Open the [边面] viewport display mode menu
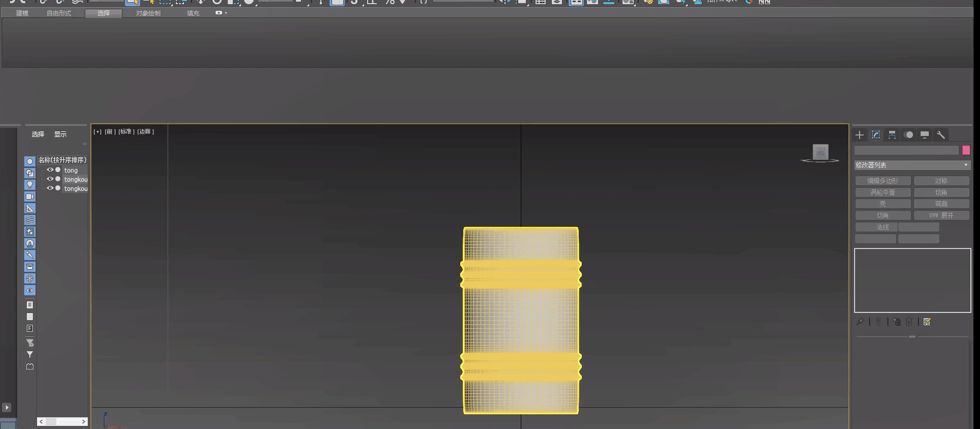 tap(145, 131)
